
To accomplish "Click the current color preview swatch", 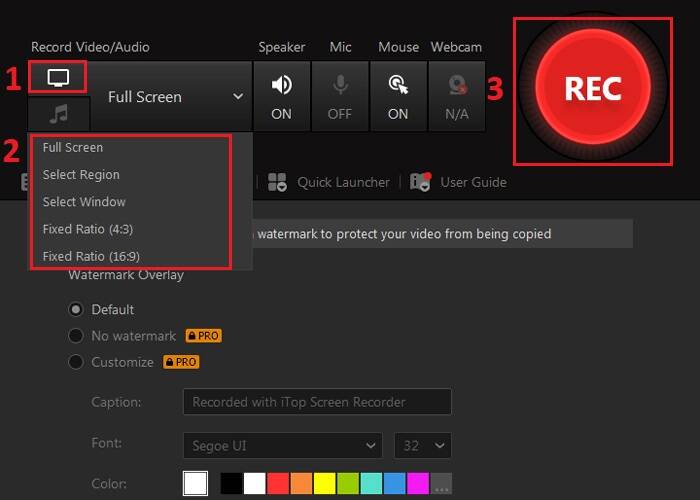I will tap(195, 483).
